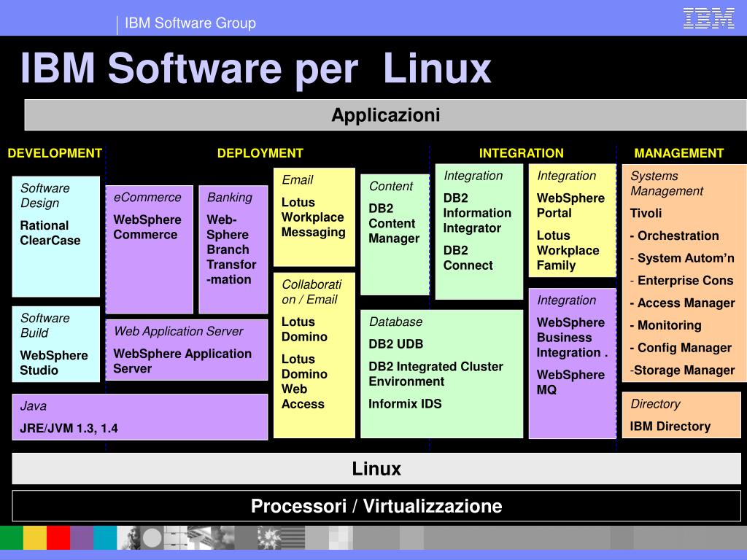The image size is (747, 560).
Task: Click the IBM logo in the header
Action: point(708,18)
